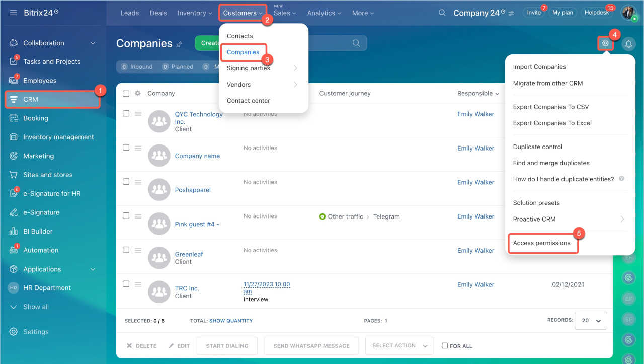Select the Company name row checkbox
The image size is (644, 364).
126,148
